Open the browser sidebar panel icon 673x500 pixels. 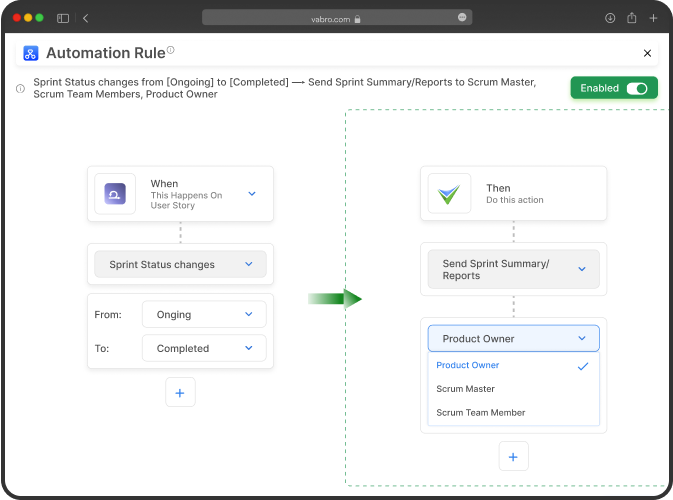63,18
